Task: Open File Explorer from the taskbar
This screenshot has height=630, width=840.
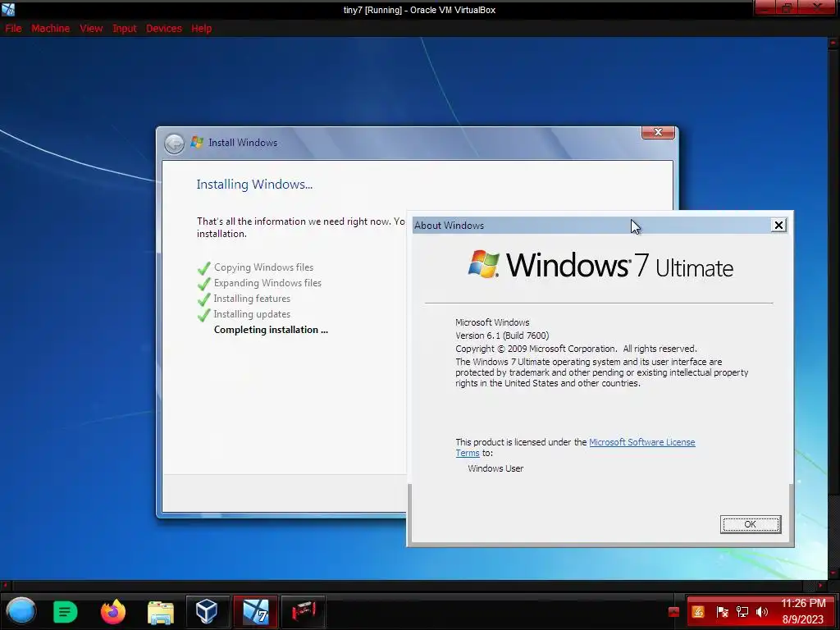Action: pyautogui.click(x=160, y=612)
